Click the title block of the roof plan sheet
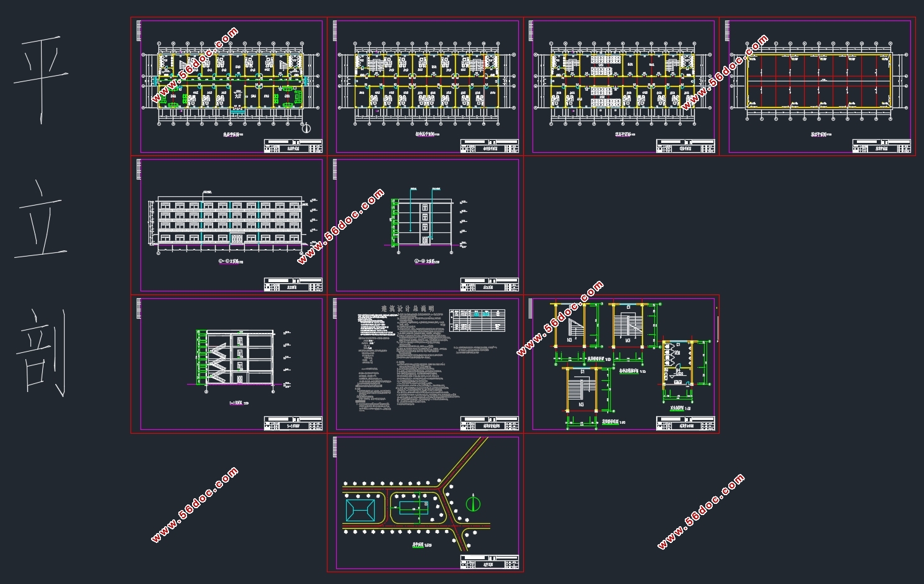 [882, 146]
